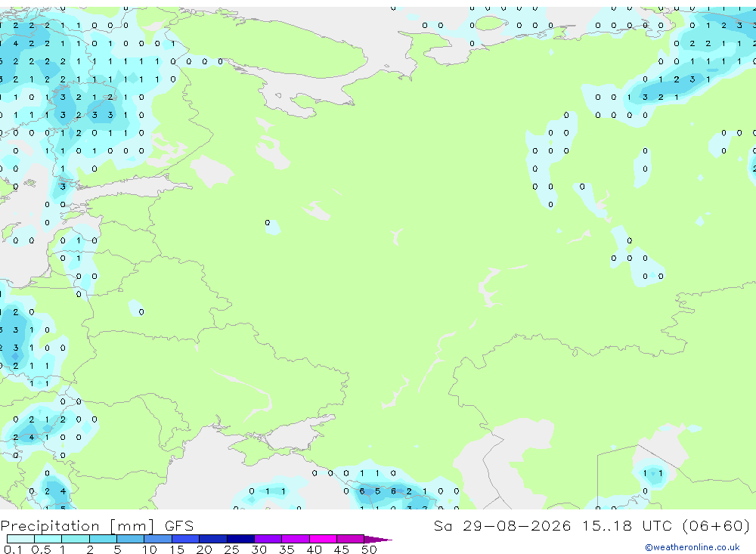
Task: Select the 2–5 mm legend color segment
Action: (x=103, y=539)
